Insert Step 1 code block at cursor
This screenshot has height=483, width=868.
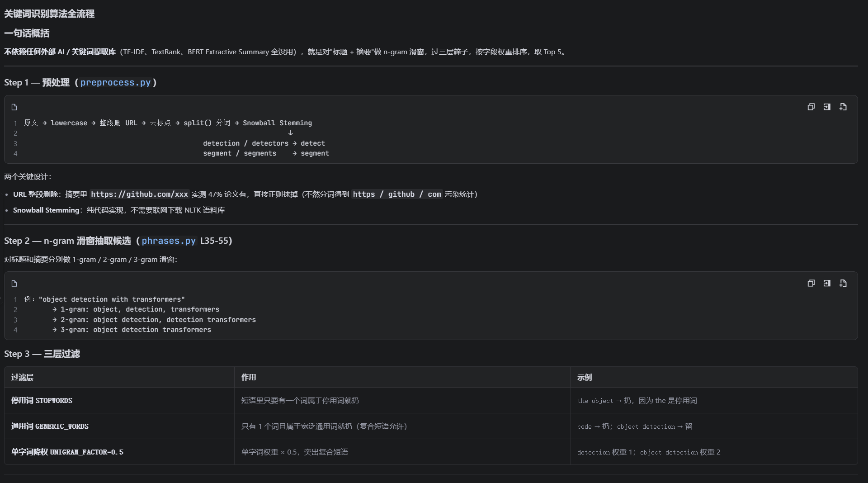(827, 107)
